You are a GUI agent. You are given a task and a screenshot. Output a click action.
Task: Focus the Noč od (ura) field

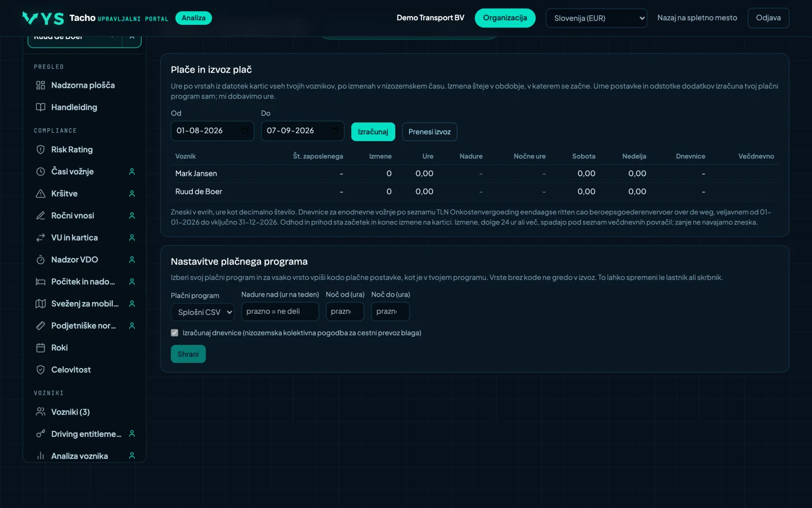click(345, 311)
